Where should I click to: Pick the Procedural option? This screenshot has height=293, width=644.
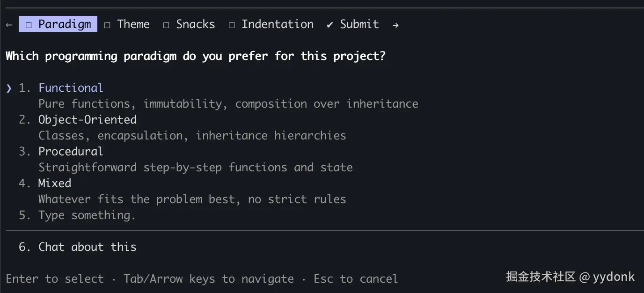point(71,152)
